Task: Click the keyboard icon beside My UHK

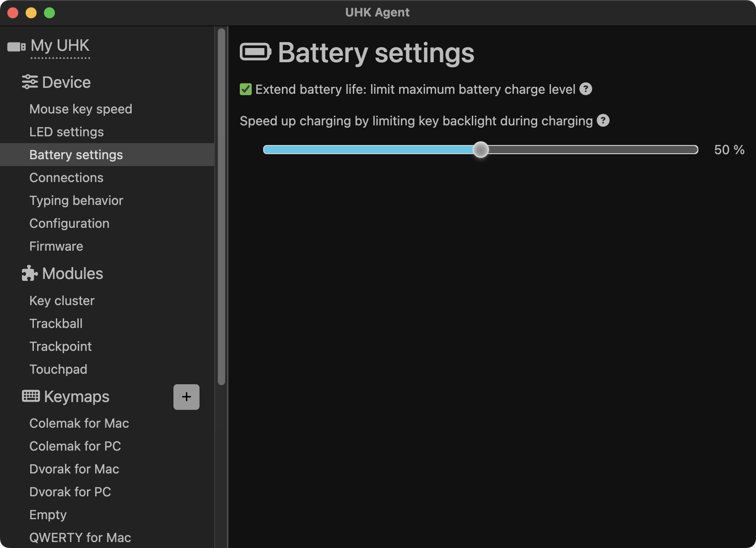Action: tap(16, 47)
